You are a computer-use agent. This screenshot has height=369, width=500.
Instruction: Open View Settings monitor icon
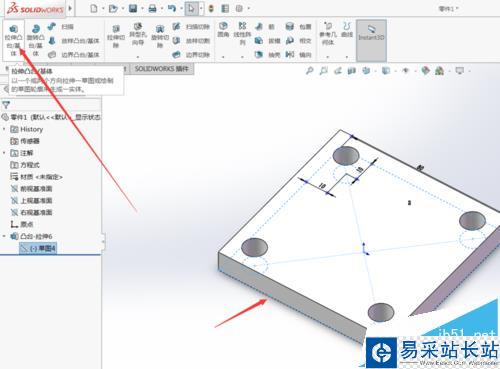(460, 71)
